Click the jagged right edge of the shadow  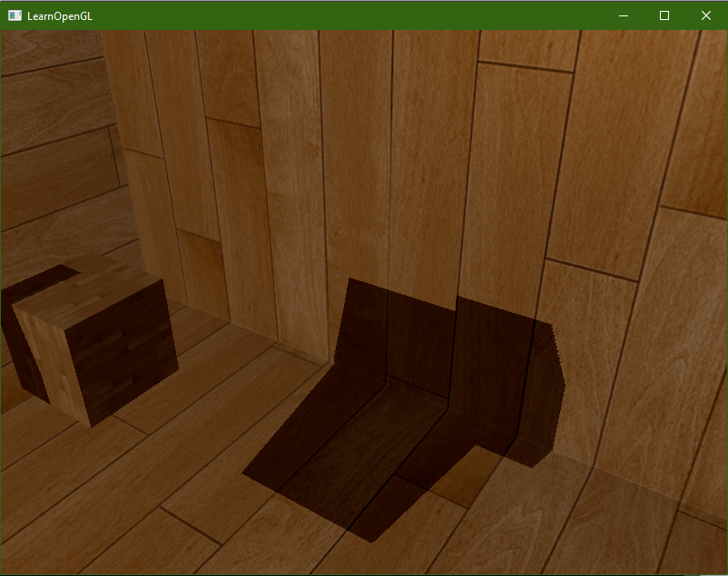(558, 381)
